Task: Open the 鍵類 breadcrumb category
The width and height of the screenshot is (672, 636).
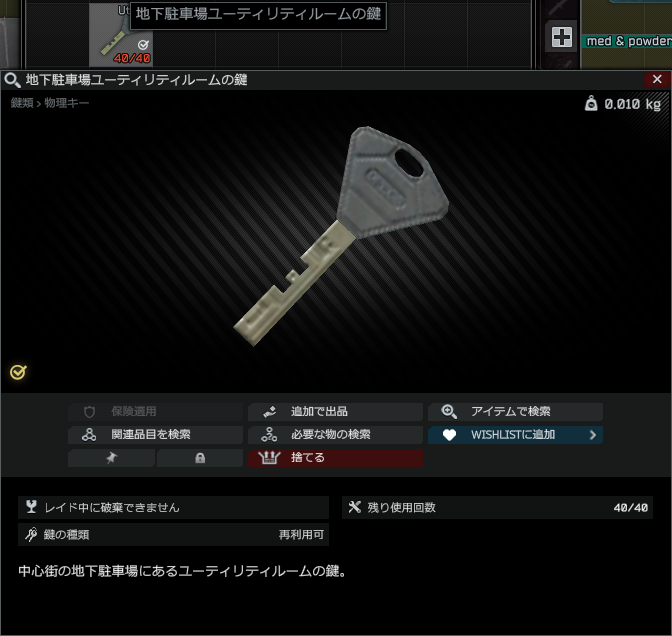Action: click(x=22, y=103)
